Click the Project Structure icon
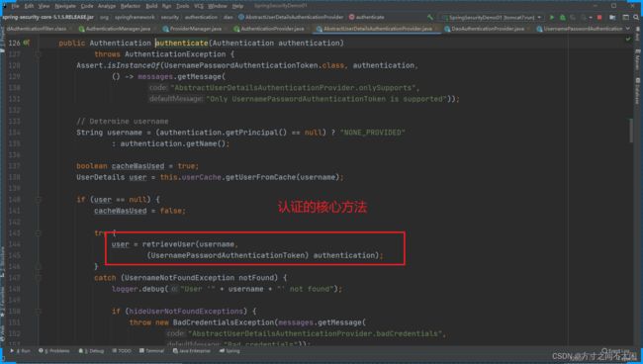643x364 pixels. pos(612,17)
